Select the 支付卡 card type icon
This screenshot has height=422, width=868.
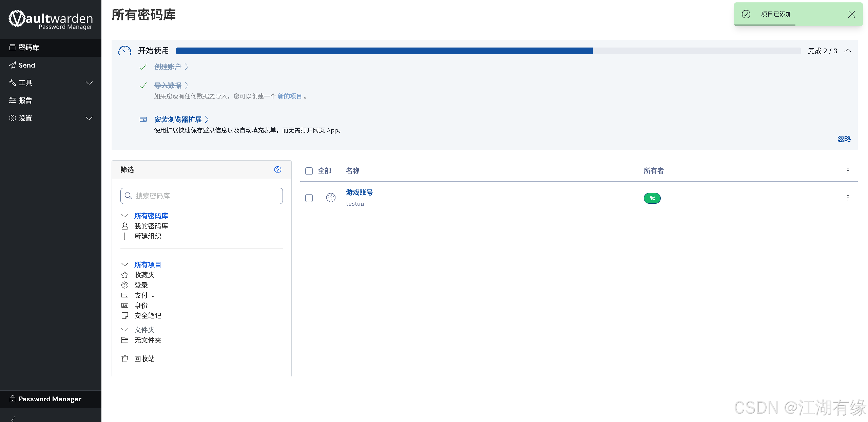tap(124, 295)
